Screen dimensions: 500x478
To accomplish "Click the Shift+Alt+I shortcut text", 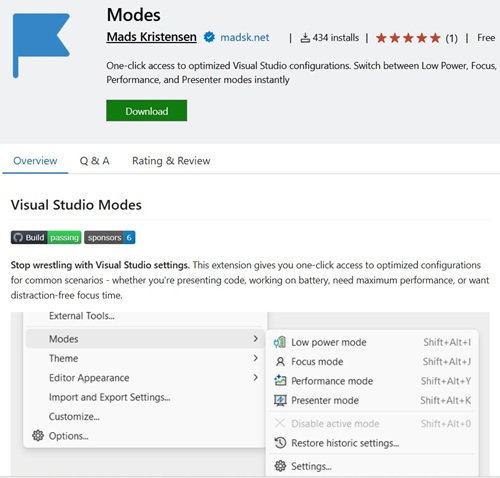I will tap(447, 342).
